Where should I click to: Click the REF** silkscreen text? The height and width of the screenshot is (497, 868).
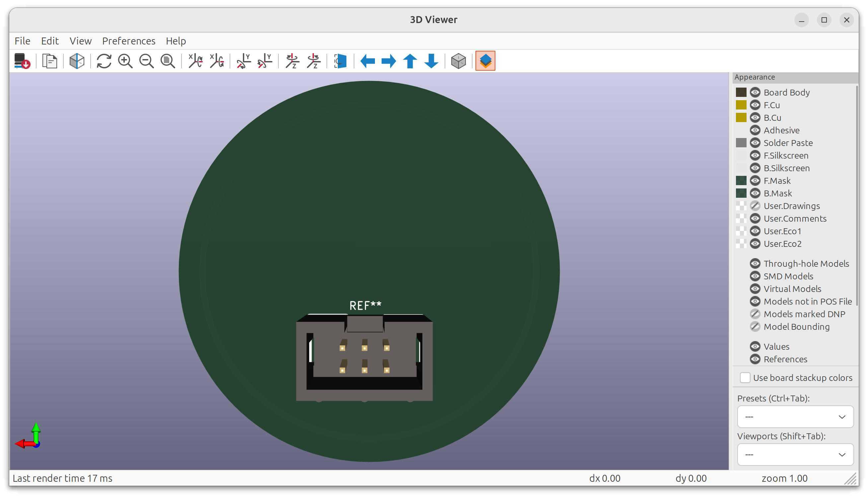[x=365, y=306]
